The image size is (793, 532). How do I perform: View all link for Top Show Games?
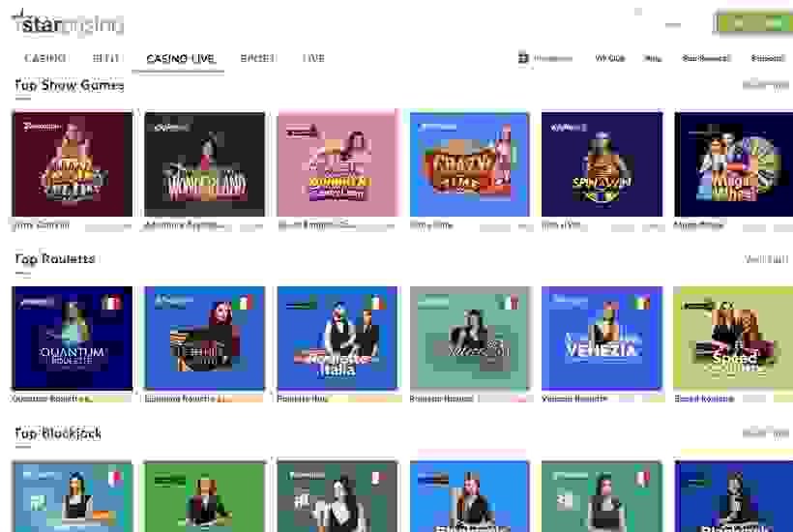pos(766,84)
